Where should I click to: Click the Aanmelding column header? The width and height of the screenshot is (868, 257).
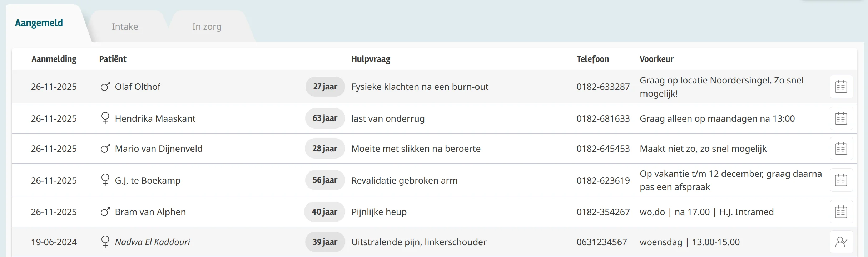coord(54,59)
